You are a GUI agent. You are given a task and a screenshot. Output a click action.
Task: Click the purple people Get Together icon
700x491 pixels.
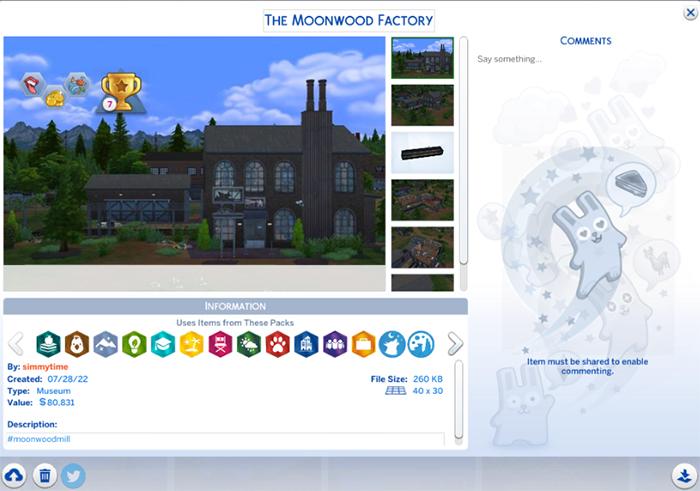pyautogui.click(x=335, y=344)
